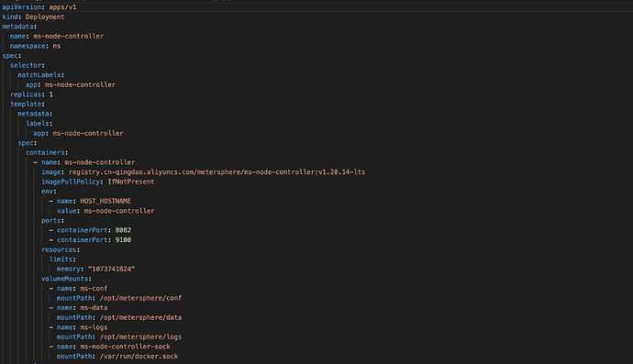Click the 'containers:' line
The image size is (633, 364).
pos(47,152)
